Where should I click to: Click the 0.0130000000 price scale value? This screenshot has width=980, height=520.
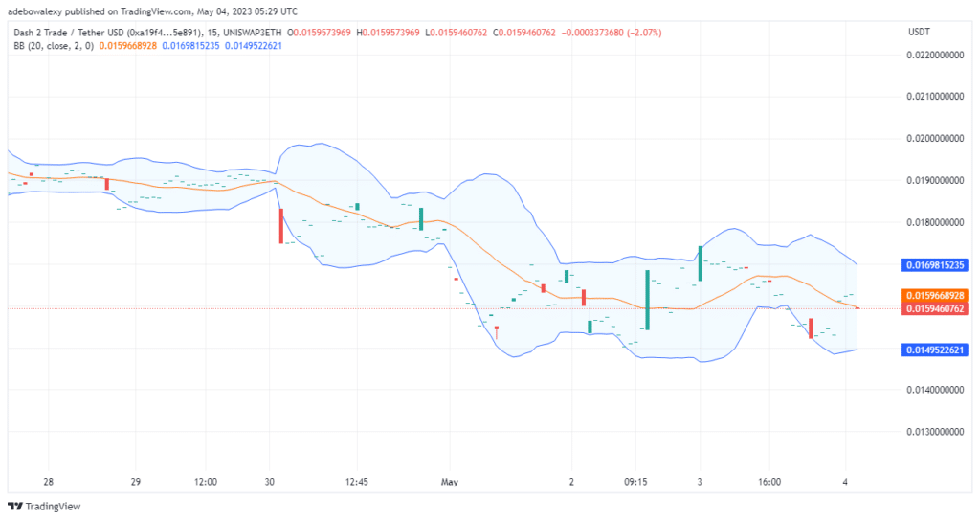click(935, 432)
